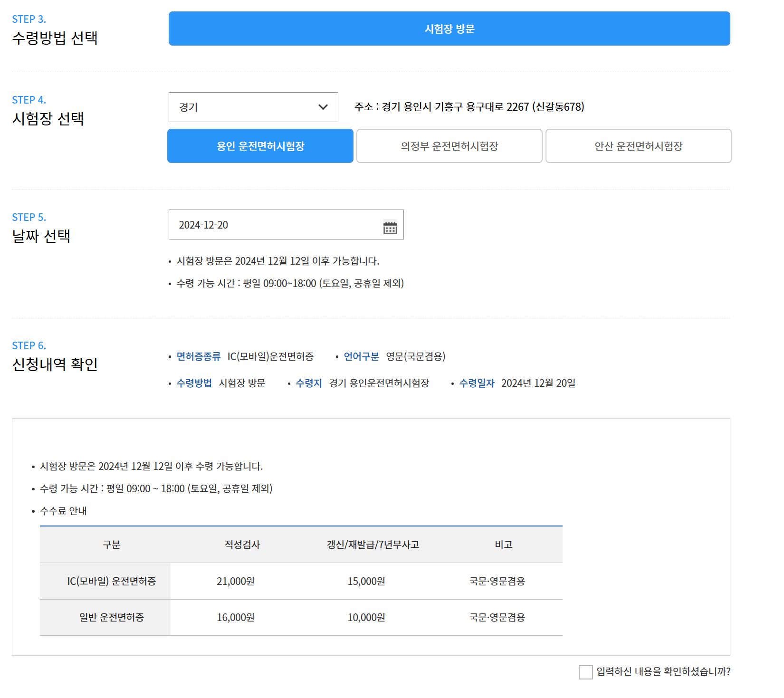Click the 수령방법 label in summary
The image size is (784, 698).
click(194, 383)
